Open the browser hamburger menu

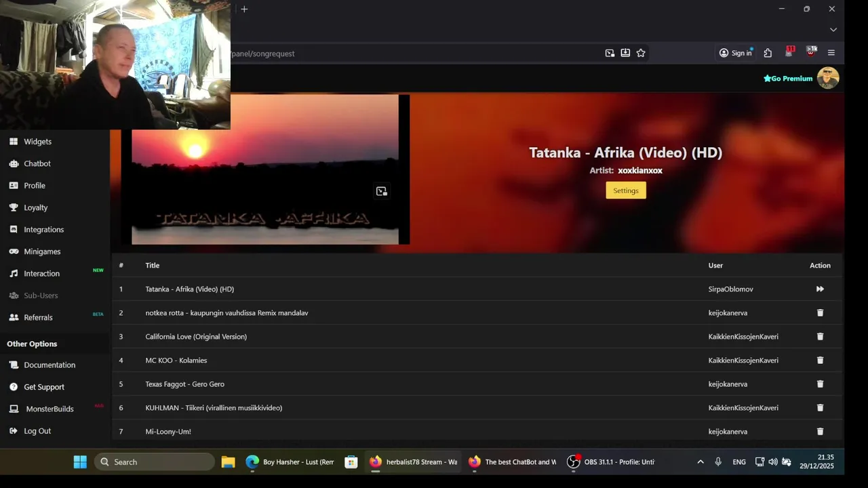coord(831,53)
